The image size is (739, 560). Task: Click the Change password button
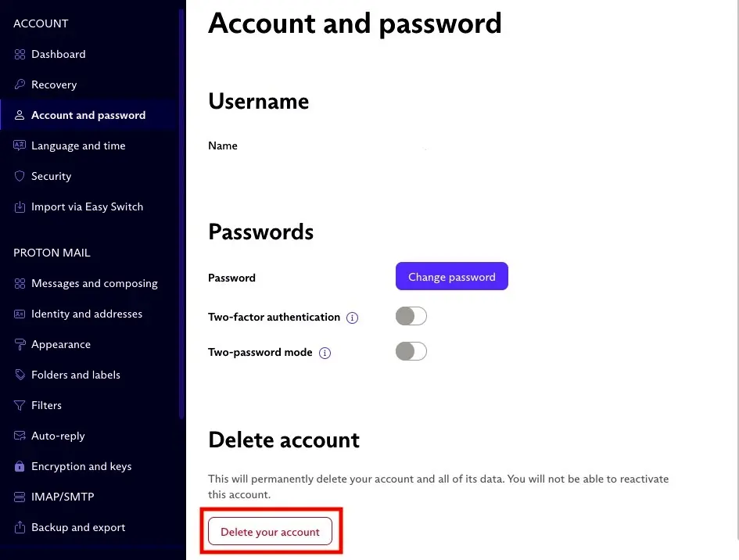click(x=451, y=276)
